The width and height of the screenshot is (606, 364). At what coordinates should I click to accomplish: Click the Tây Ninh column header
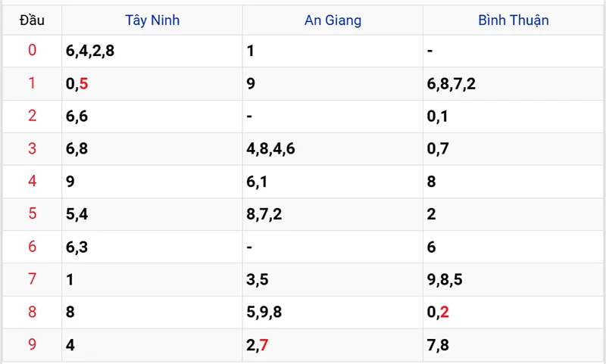click(151, 20)
